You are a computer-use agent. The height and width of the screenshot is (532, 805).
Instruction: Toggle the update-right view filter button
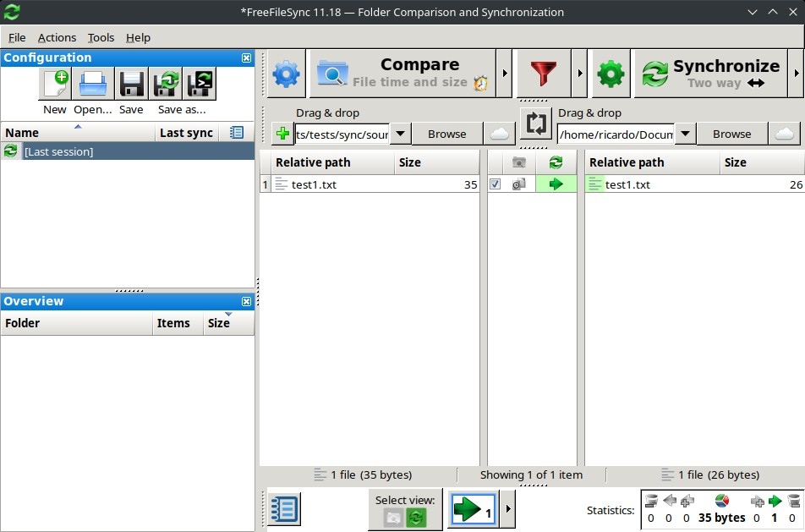point(473,509)
